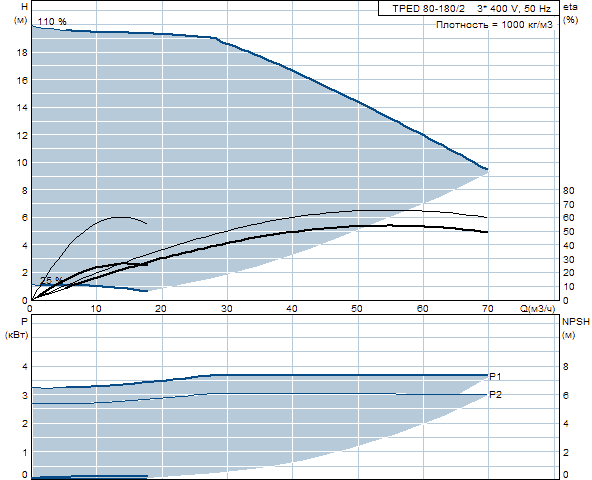Click the end of the 25 % head curve

click(146, 291)
